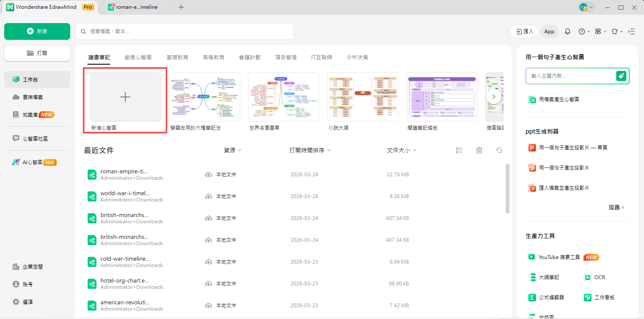
Task: Refresh the recent files list
Action: point(499,150)
